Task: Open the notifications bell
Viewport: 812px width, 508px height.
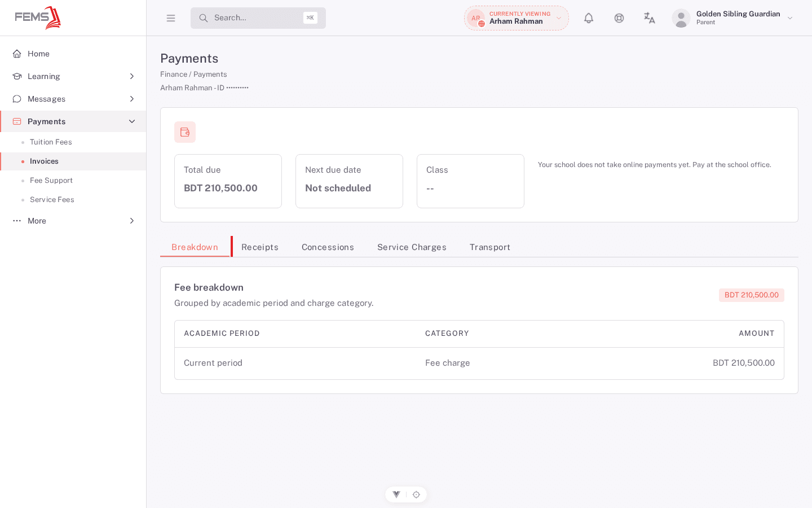Action: point(589,18)
